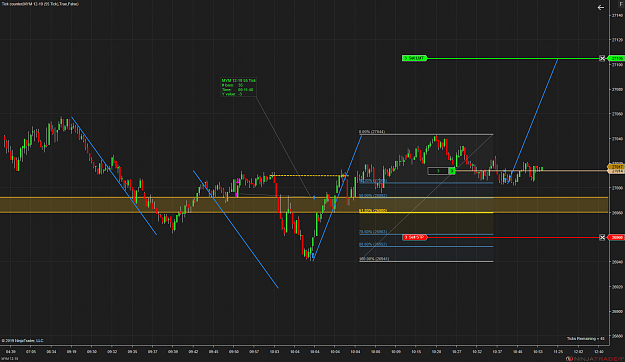This screenshot has height=362, width=625.
Task: Click the back arrow icon at top right
Action: point(601,8)
